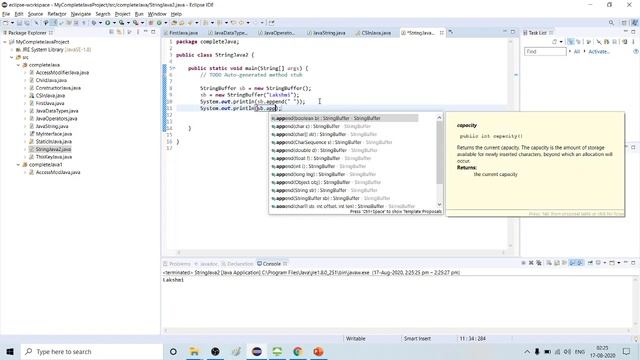The width and height of the screenshot is (640, 360).
Task: Open the Open Console dropdown
Action: [619, 263]
